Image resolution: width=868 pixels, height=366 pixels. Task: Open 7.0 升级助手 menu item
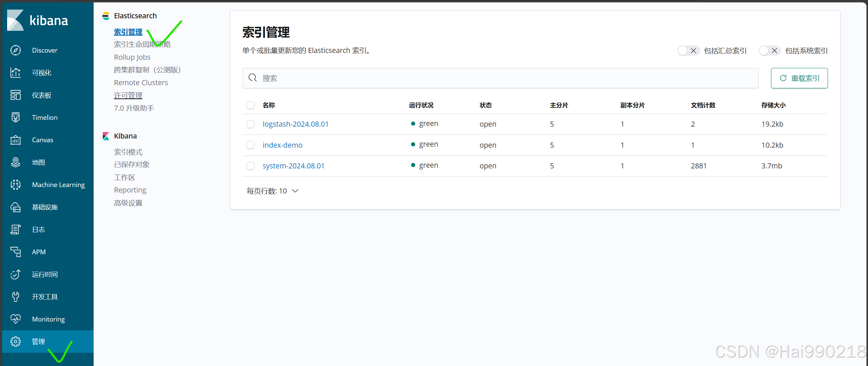tap(134, 108)
